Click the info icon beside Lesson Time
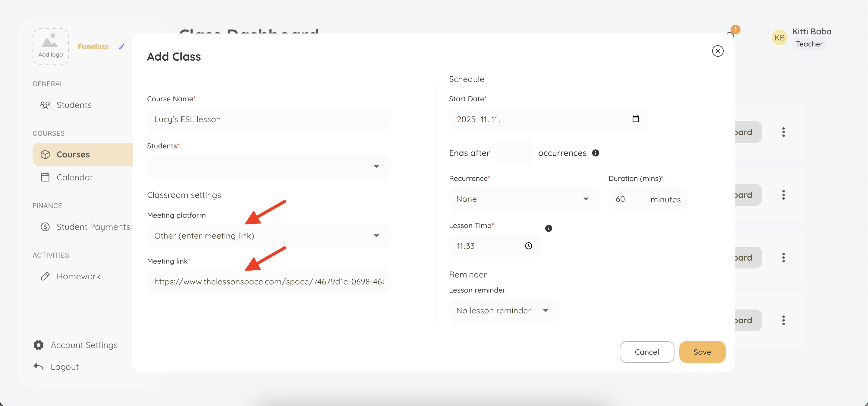Viewport: 868px width, 406px height. [x=549, y=228]
